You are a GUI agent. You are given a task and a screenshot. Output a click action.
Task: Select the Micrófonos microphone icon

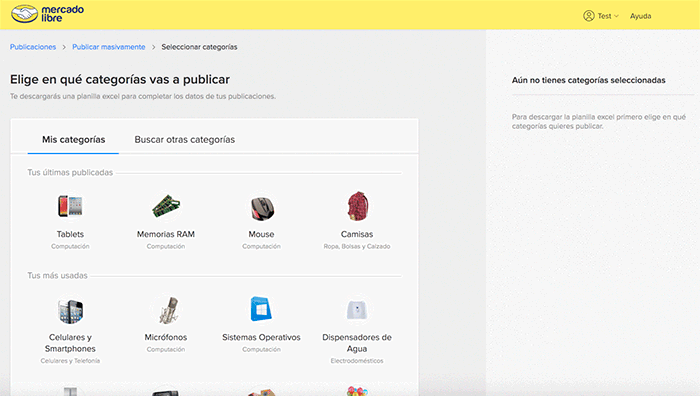(x=168, y=310)
